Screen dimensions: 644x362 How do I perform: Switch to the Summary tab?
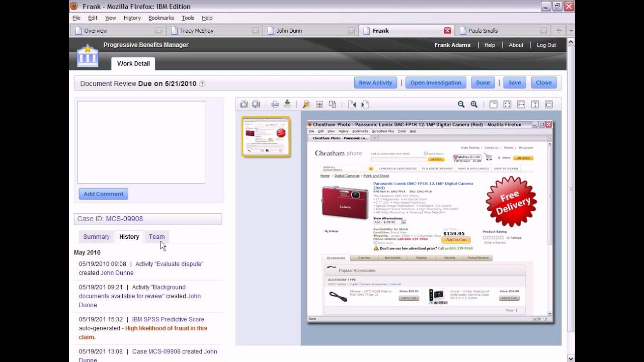point(96,237)
